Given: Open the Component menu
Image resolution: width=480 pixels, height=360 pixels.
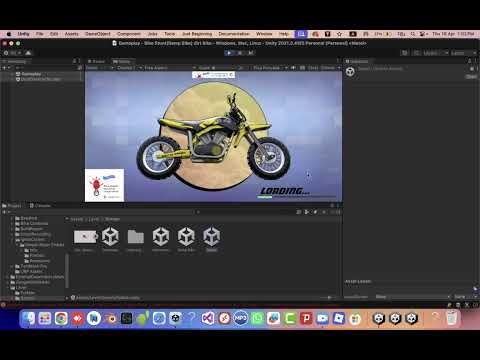Looking at the screenshot, I should (129, 34).
